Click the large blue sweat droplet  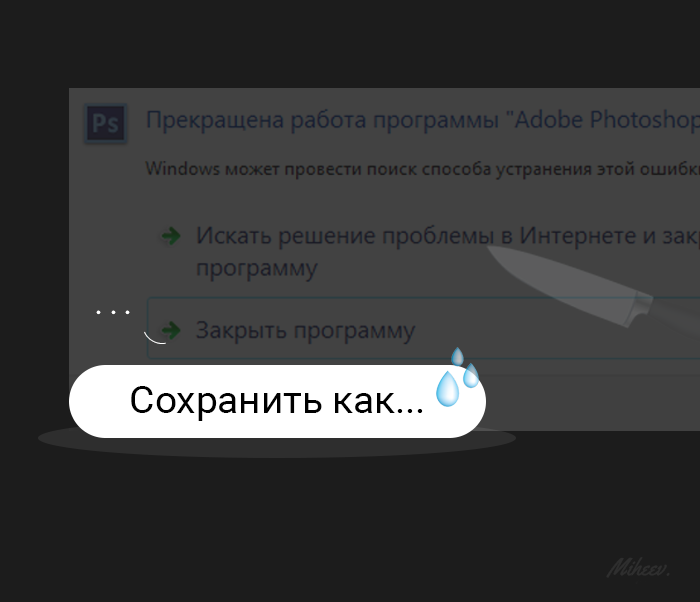tap(447, 389)
